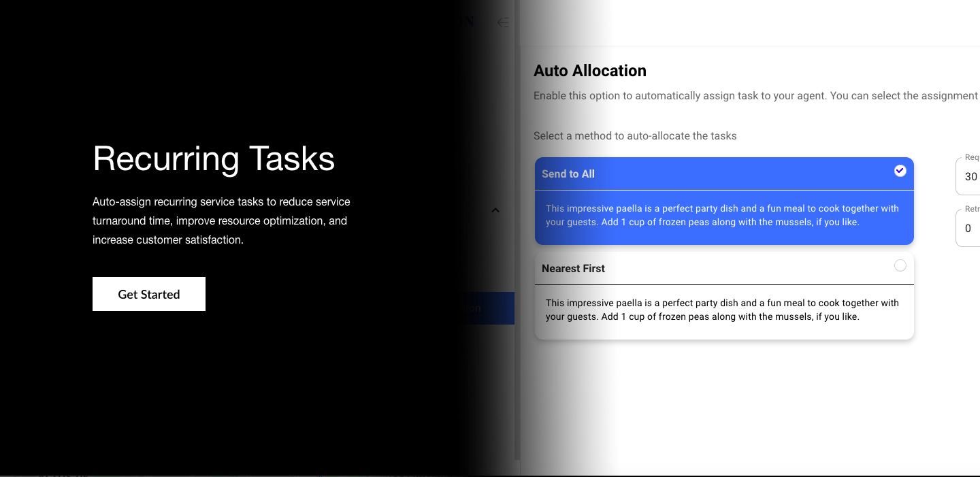Click the paella description in the blue card
980x477 pixels.
pyautogui.click(x=722, y=215)
